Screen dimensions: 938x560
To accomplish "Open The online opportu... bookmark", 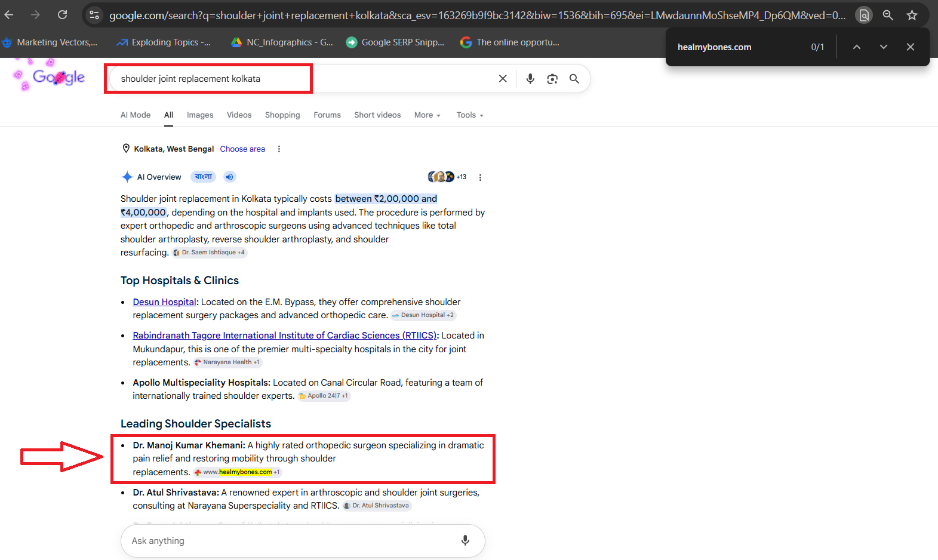I will coord(510,42).
